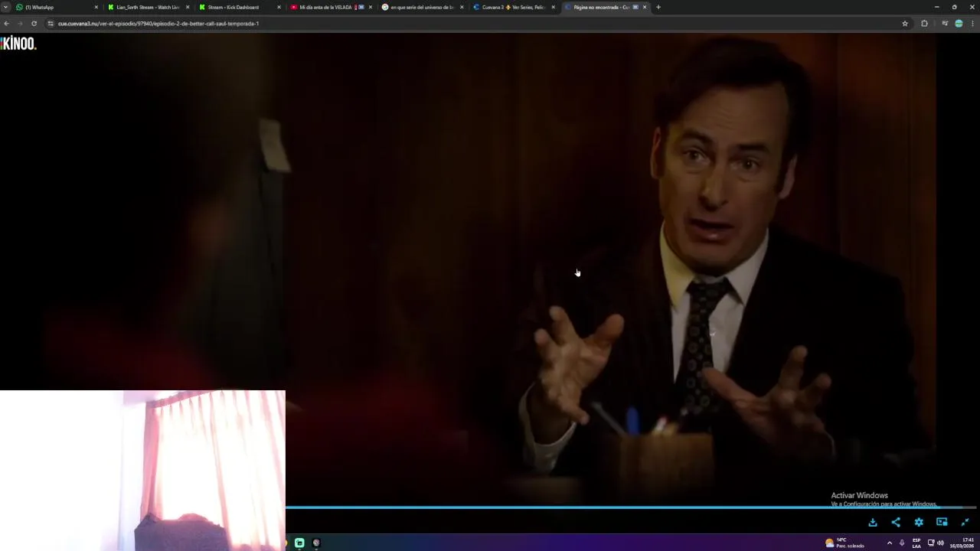Open a new browser tab
This screenshot has height=551, width=980.
(658, 7)
